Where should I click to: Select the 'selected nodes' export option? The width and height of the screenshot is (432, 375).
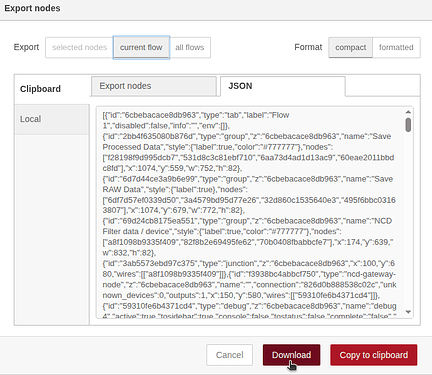click(79, 47)
